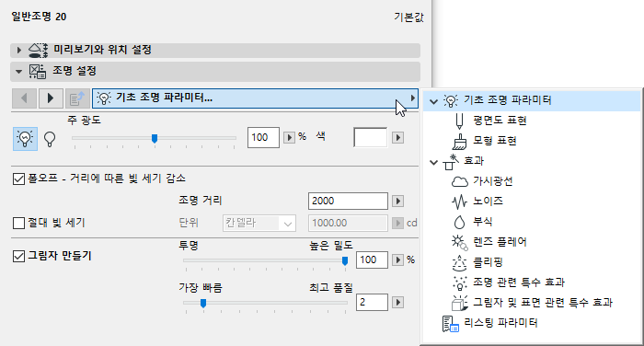Click the magic wand icon next to 효과
Image resolution: width=644 pixels, height=346 pixels.
pos(450,162)
